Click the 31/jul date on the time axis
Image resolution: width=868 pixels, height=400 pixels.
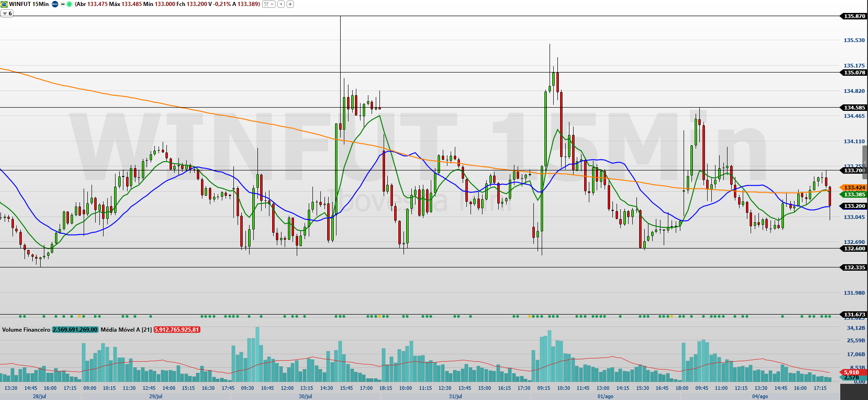click(455, 396)
